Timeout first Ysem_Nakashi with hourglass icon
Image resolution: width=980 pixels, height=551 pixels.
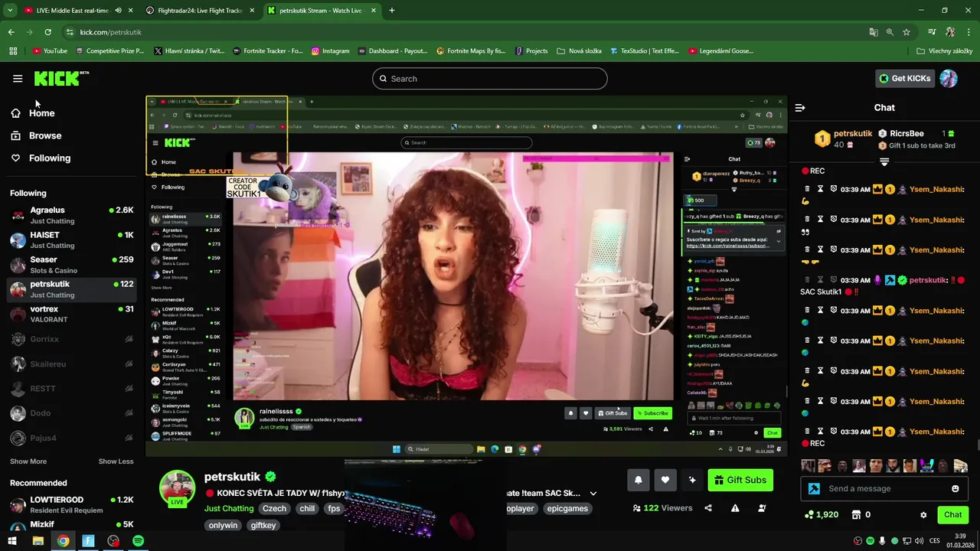coord(820,189)
